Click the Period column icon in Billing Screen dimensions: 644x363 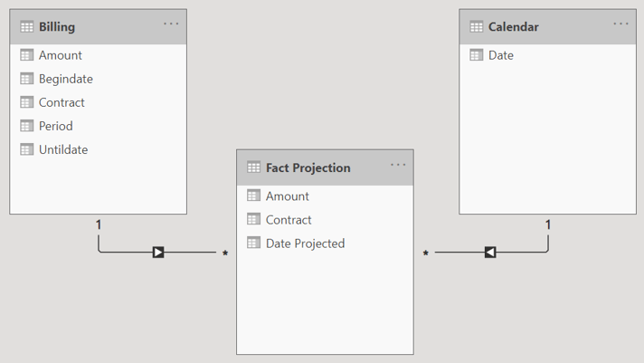pos(27,126)
